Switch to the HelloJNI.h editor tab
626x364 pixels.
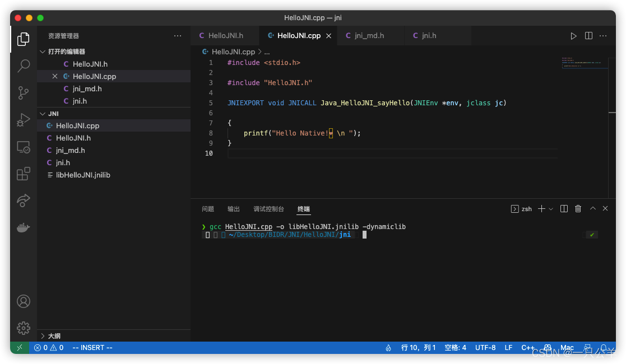225,36
